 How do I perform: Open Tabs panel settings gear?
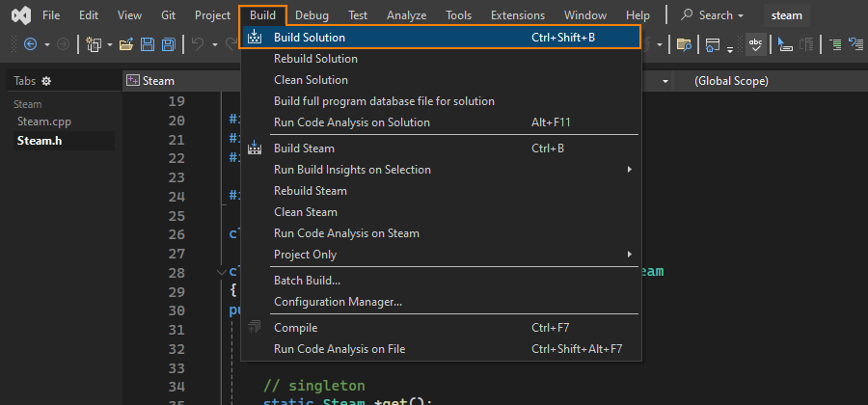click(x=46, y=81)
